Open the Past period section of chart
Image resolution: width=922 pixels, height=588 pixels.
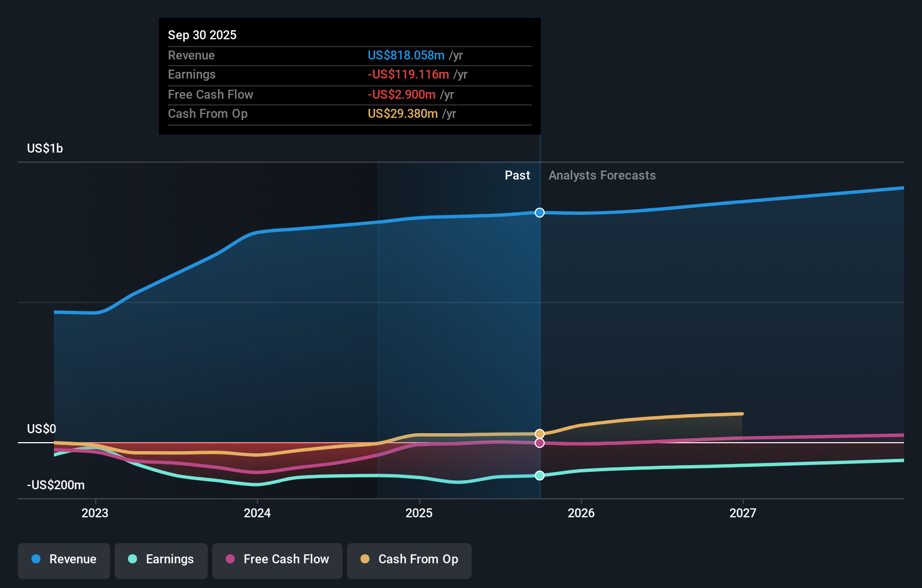coord(517,175)
